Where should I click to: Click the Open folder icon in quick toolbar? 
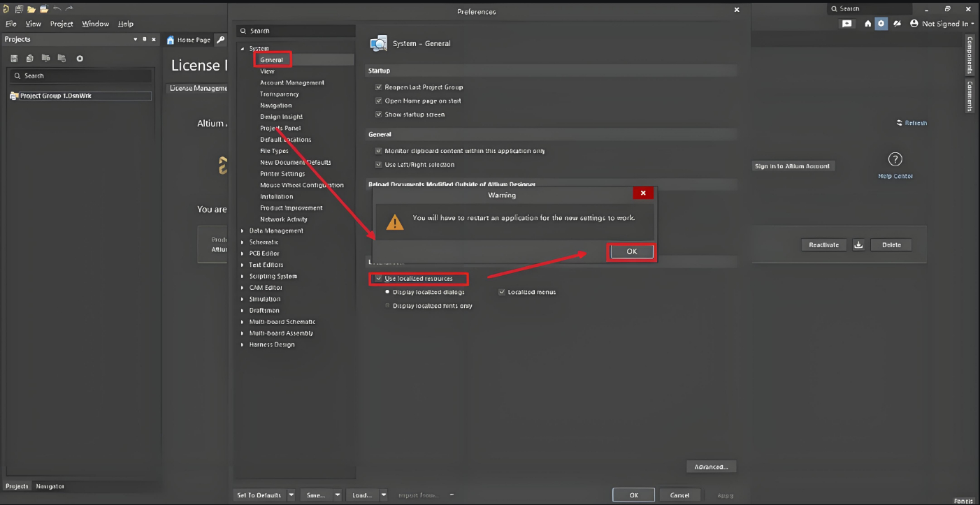click(31, 8)
